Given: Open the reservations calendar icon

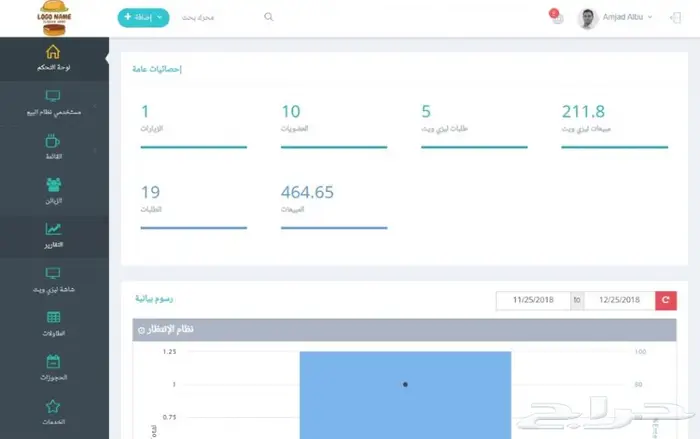Looking at the screenshot, I should [53, 361].
